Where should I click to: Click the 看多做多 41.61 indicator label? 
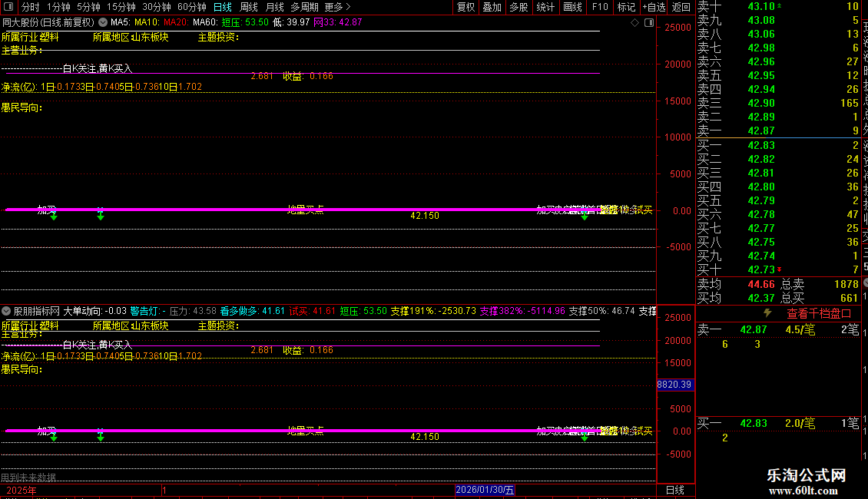pyautogui.click(x=253, y=311)
